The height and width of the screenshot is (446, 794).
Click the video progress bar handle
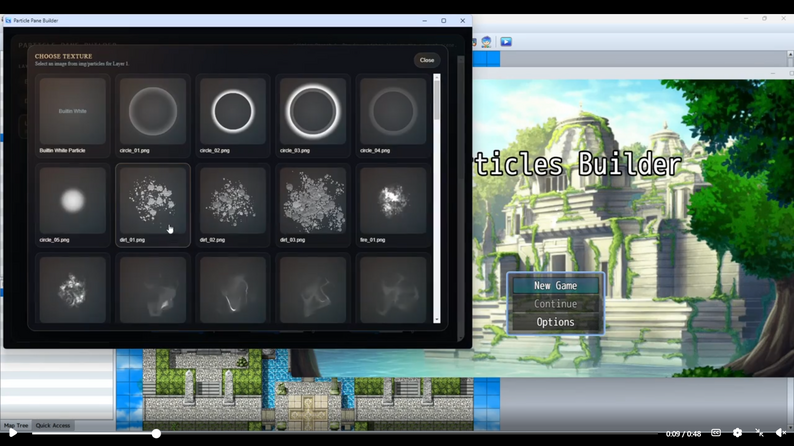coord(156,433)
